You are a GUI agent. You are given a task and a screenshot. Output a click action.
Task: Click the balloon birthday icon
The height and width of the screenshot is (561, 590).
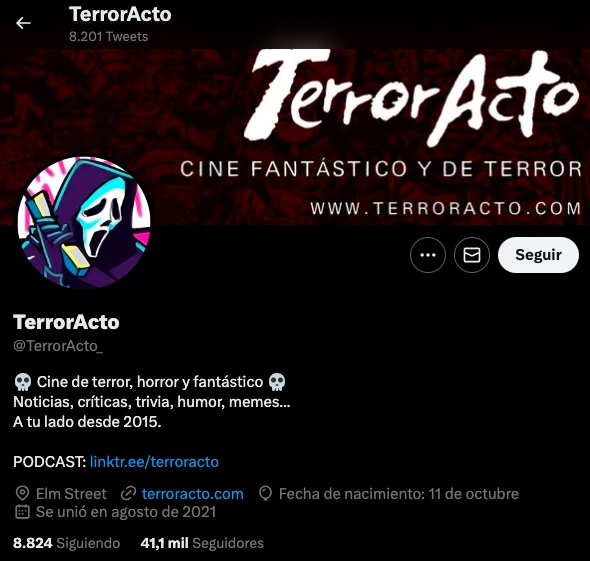[266, 493]
